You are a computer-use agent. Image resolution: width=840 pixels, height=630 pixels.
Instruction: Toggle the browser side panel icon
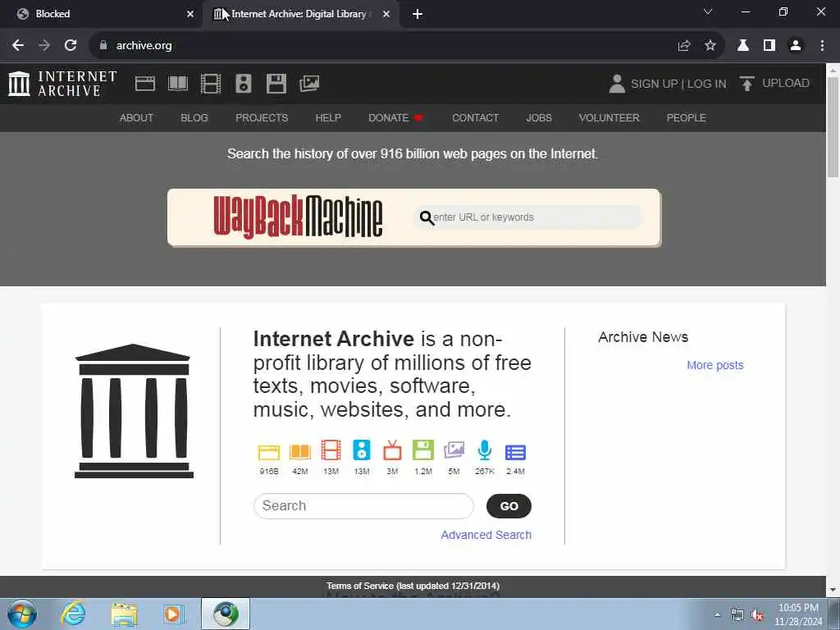coord(769,46)
